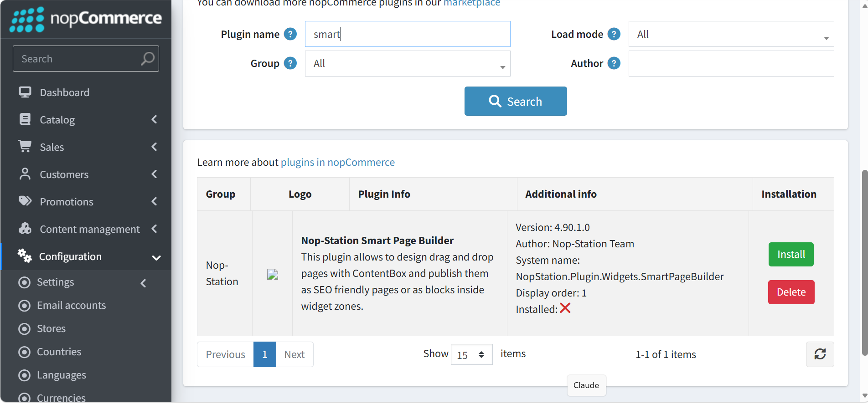Viewport: 868px width, 404px height.
Task: Click the Author help icon
Action: [x=614, y=63]
